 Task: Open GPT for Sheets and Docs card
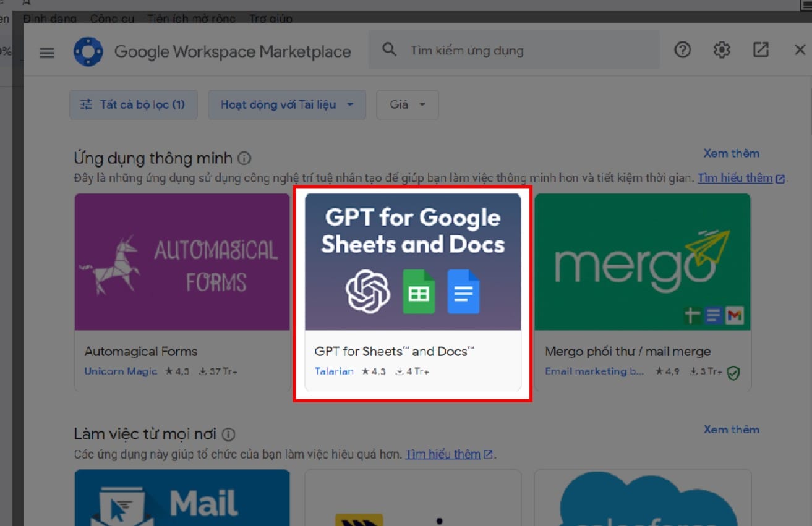(x=413, y=292)
